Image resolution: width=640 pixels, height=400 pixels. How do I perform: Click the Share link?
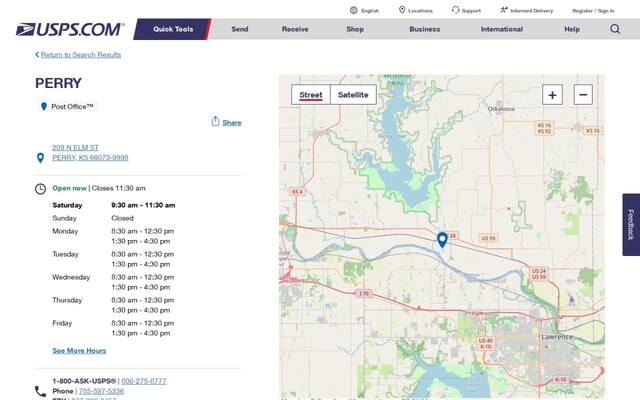[x=232, y=123]
